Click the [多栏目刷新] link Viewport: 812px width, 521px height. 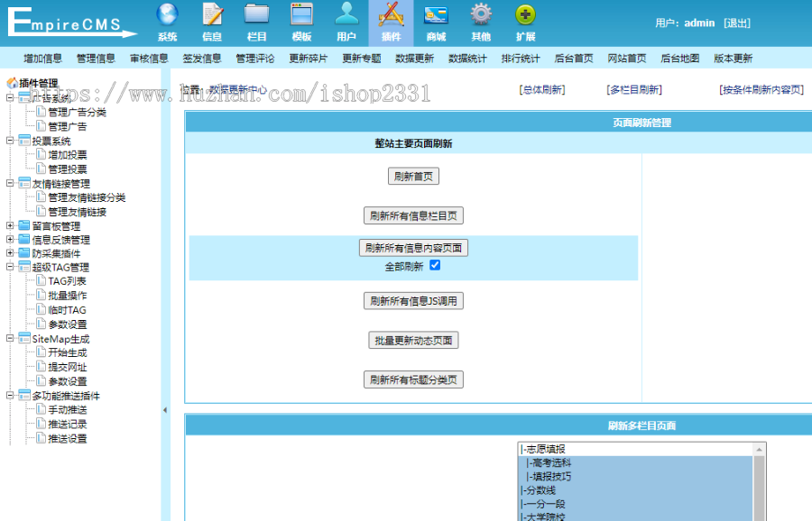[x=634, y=89]
